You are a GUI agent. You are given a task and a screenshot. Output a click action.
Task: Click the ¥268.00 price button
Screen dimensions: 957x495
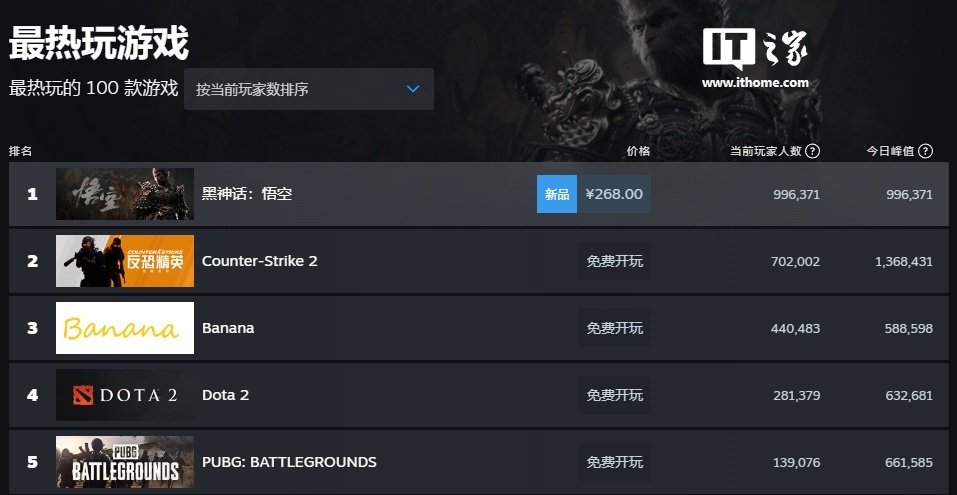[614, 194]
